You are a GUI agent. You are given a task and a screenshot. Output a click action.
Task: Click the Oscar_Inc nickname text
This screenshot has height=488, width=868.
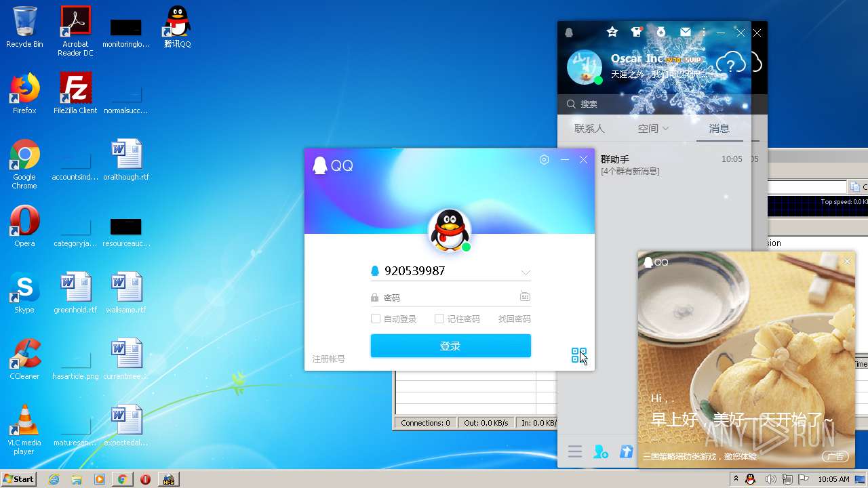637,59
